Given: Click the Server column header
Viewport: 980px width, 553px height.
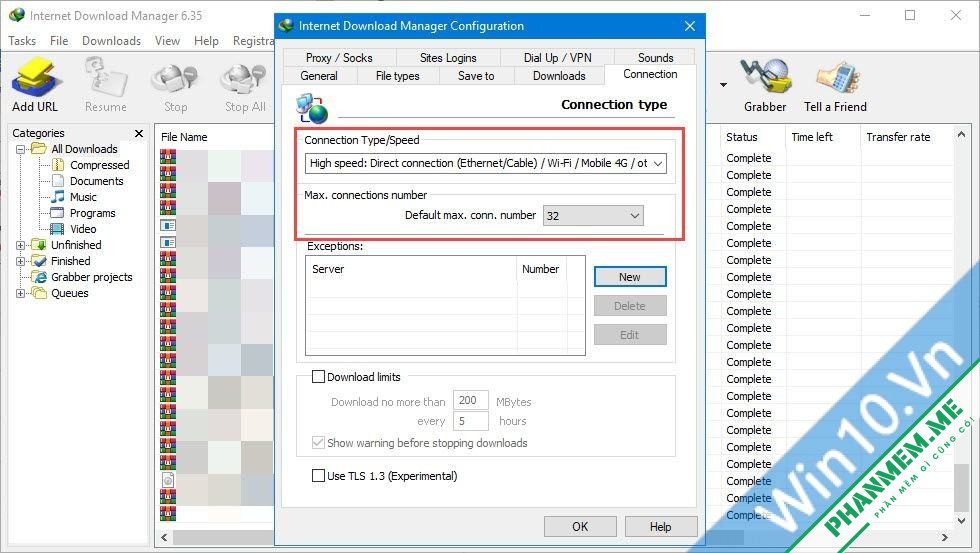Looking at the screenshot, I should tap(411, 269).
